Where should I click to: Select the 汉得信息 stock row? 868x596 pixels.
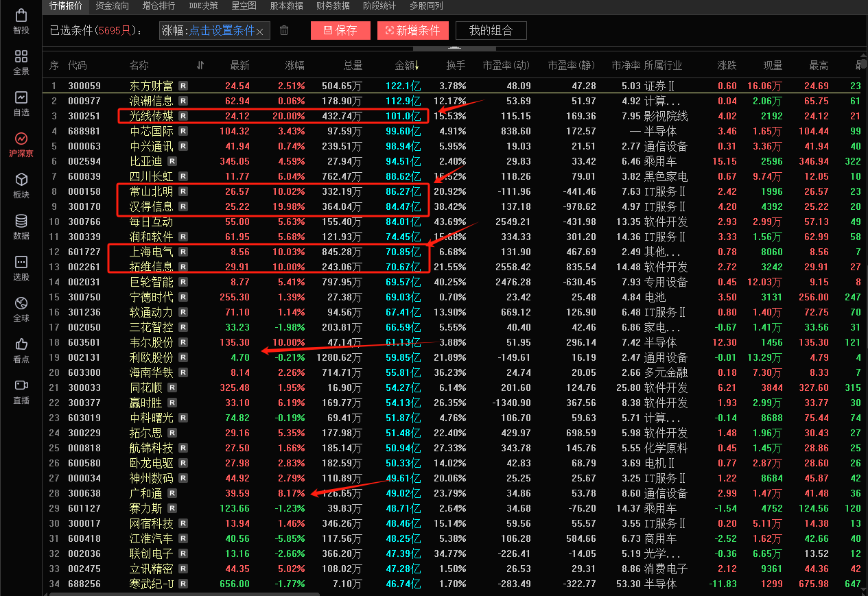tap(453, 206)
